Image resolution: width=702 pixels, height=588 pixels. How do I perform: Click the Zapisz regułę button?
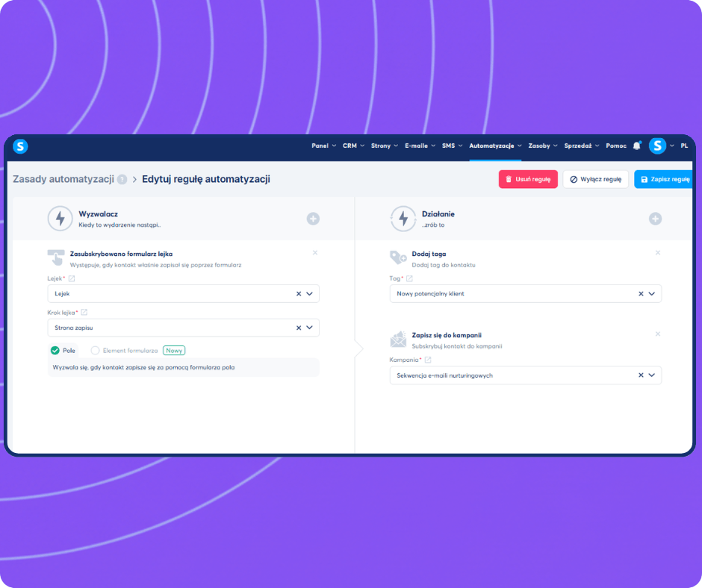click(x=663, y=179)
